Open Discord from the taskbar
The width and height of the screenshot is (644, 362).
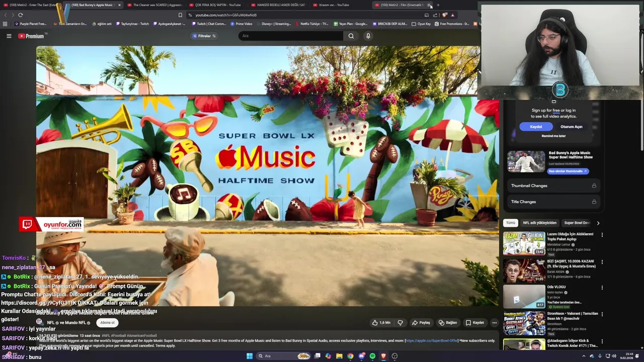coord(361,356)
